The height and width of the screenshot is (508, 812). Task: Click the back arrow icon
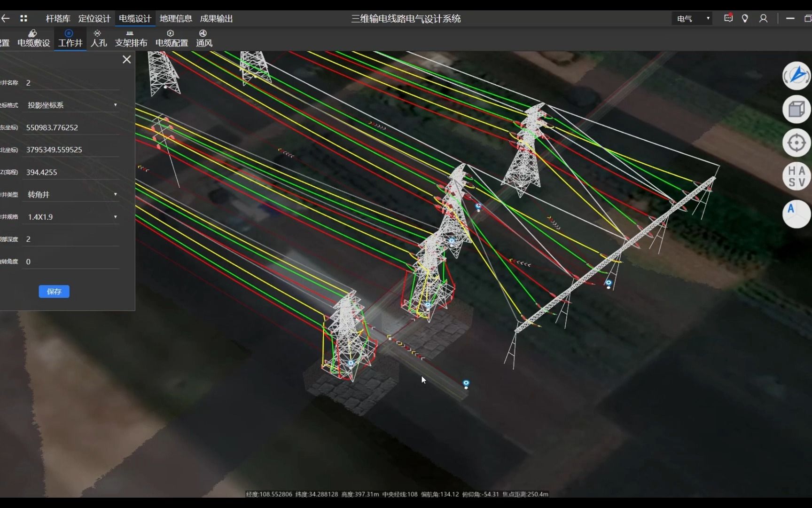coord(6,18)
